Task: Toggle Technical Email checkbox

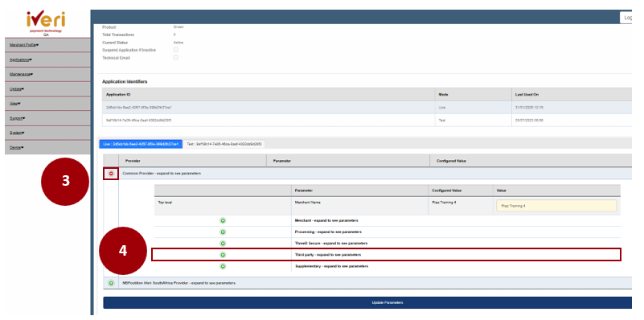Action: point(176,58)
